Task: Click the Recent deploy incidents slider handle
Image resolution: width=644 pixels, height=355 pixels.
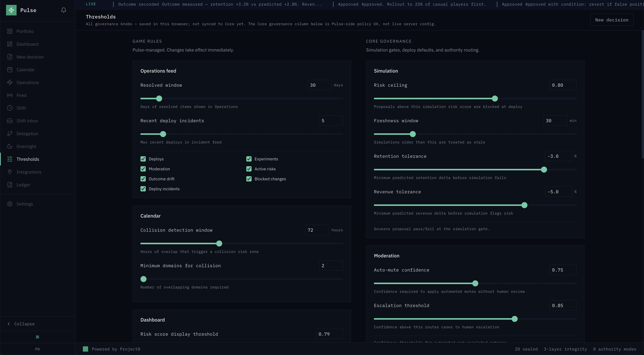Action: click(163, 134)
